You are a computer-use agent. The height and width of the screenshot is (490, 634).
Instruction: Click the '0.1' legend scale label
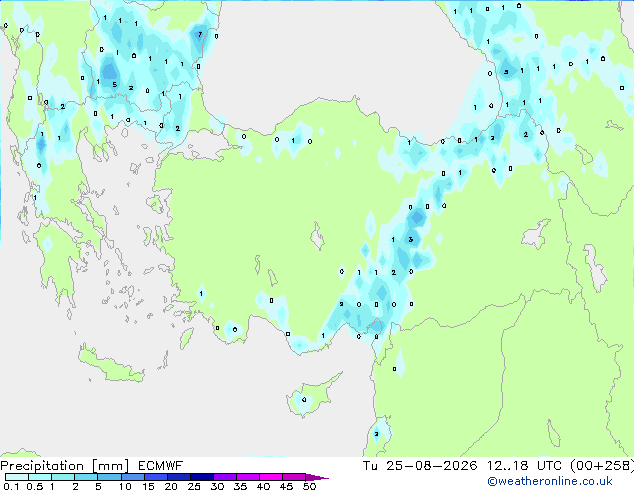[x=11, y=486]
